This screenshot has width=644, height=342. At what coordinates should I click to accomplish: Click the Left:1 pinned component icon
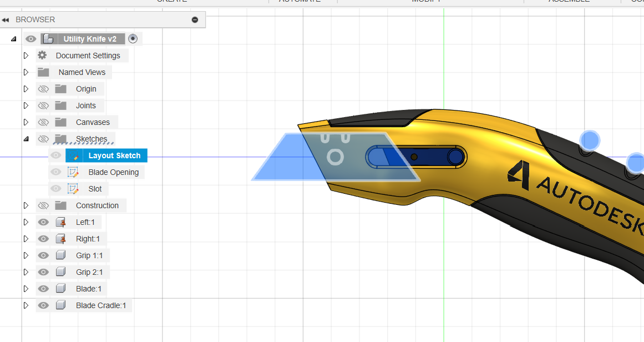point(61,223)
